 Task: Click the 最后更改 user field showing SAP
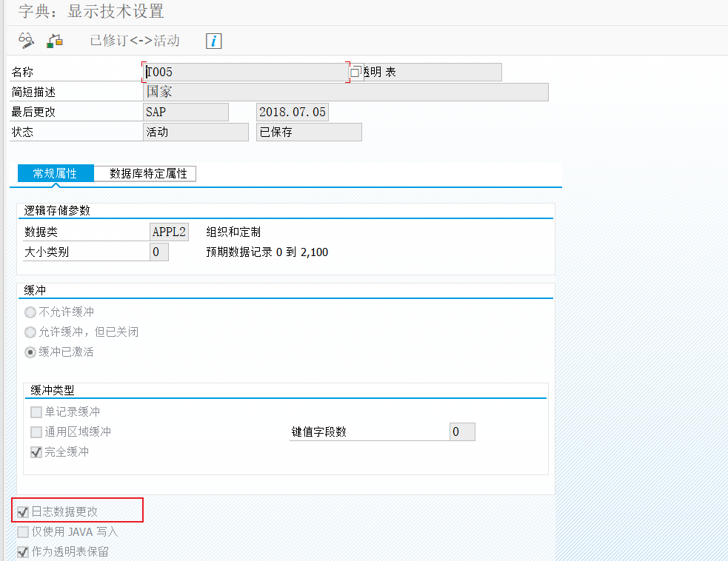(186, 112)
